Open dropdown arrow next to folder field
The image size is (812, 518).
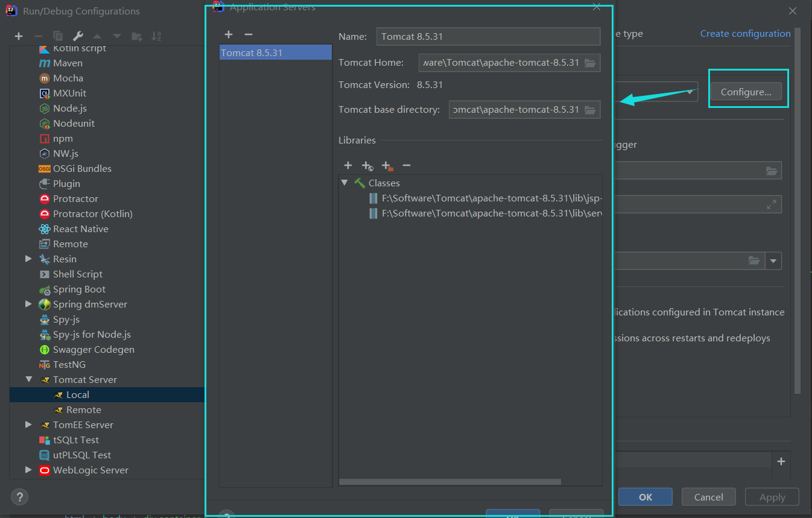(774, 261)
